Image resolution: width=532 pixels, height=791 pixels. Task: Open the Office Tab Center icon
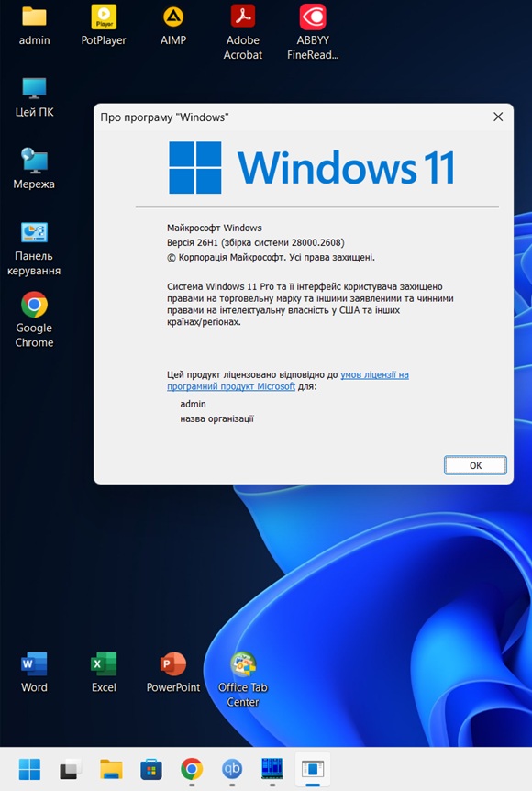[242, 680]
